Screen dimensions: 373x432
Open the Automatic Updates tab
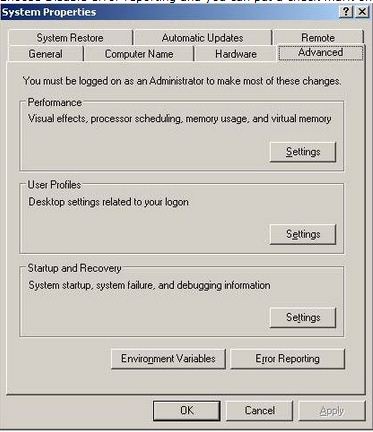tap(202, 38)
